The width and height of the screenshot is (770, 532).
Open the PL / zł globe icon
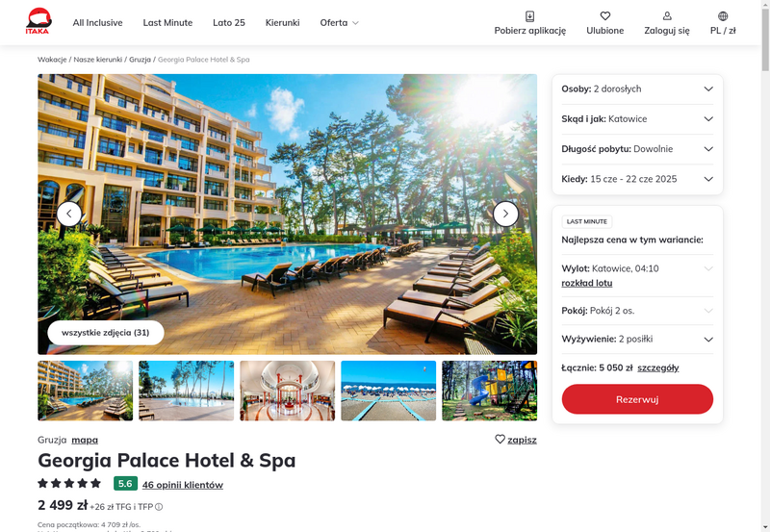[723, 16]
